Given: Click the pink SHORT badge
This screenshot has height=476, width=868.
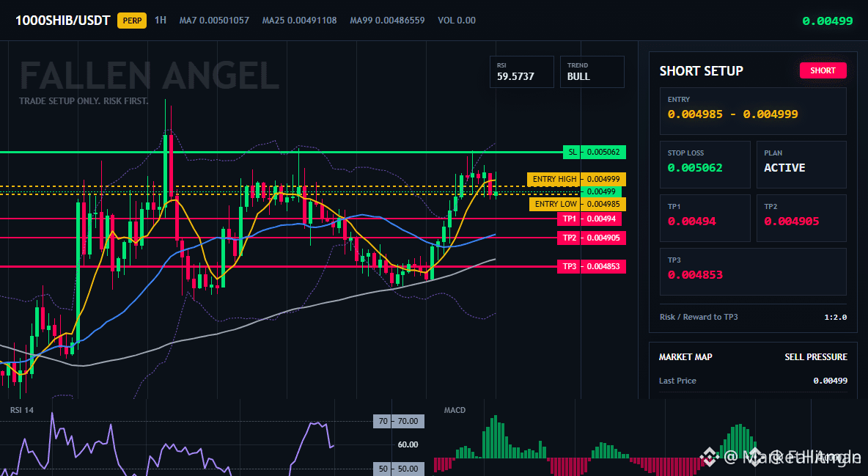Looking at the screenshot, I should 823,70.
